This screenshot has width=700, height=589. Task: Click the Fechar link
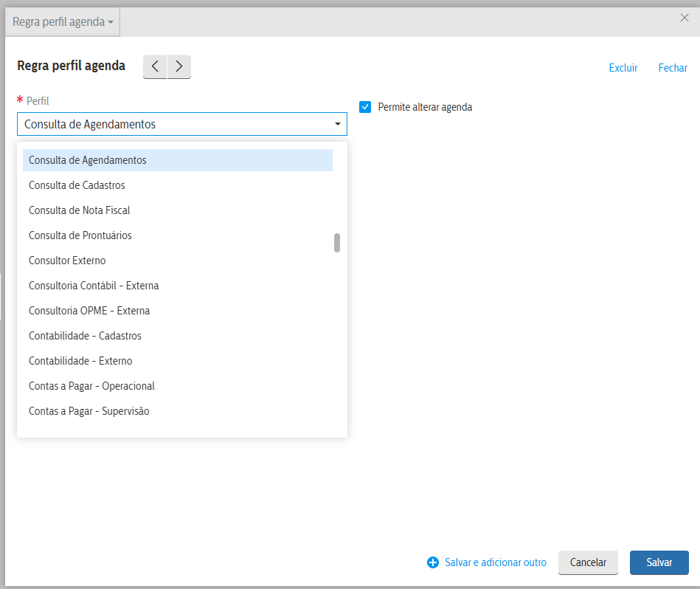click(673, 68)
